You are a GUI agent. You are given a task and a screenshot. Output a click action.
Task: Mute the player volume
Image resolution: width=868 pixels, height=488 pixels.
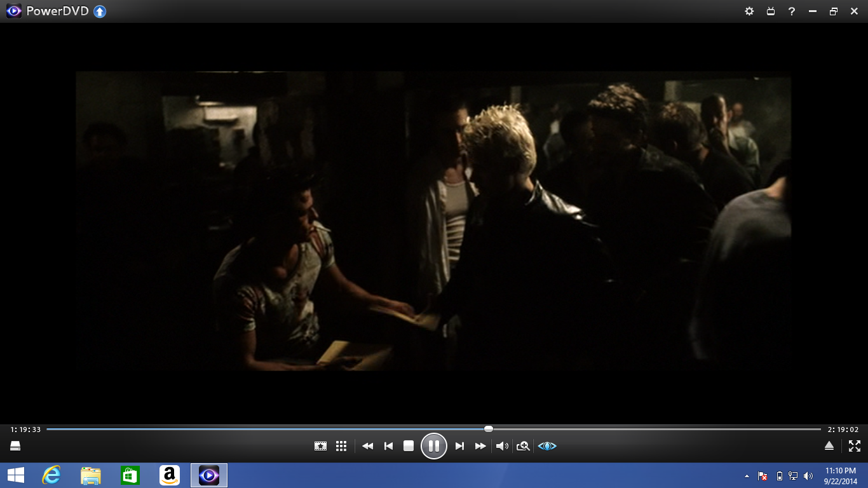502,446
